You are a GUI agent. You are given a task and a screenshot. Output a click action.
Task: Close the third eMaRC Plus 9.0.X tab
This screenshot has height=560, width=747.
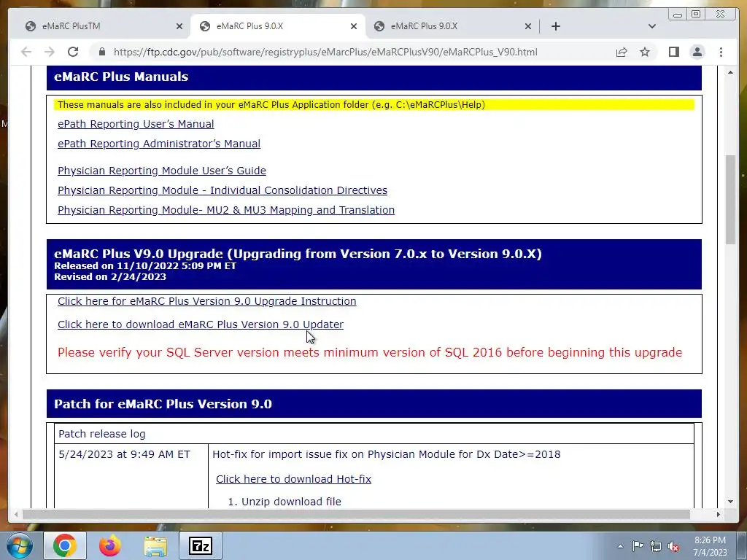coord(528,26)
